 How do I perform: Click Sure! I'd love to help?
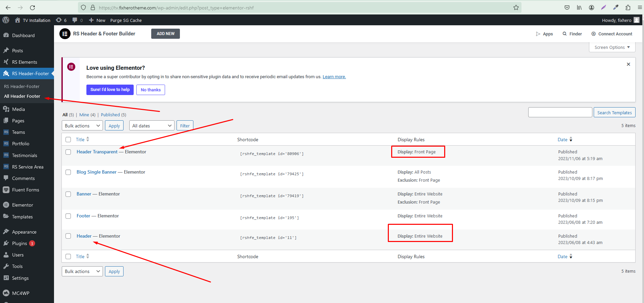[110, 90]
